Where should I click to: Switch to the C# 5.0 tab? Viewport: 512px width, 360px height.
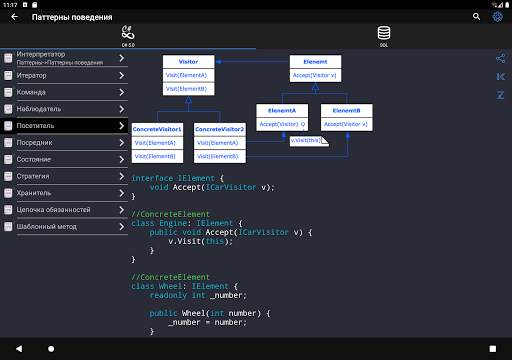[x=128, y=36]
